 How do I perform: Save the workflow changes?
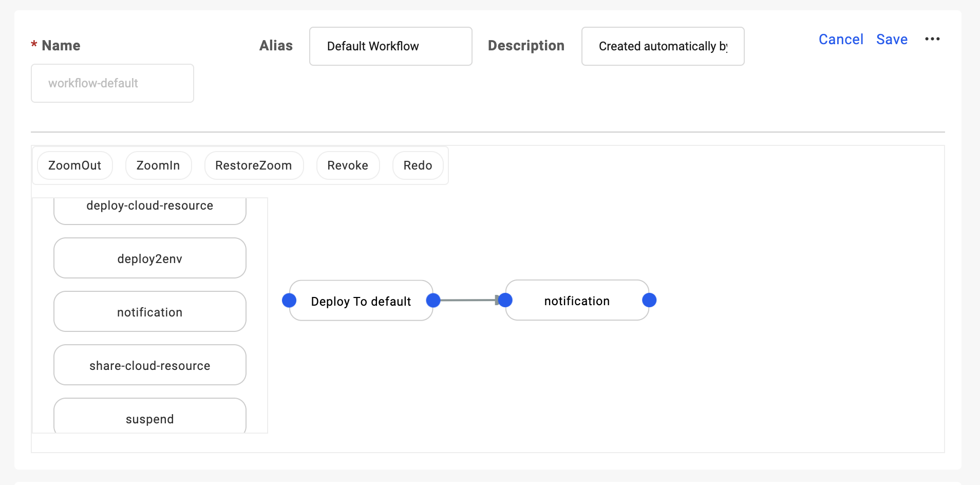[892, 40]
